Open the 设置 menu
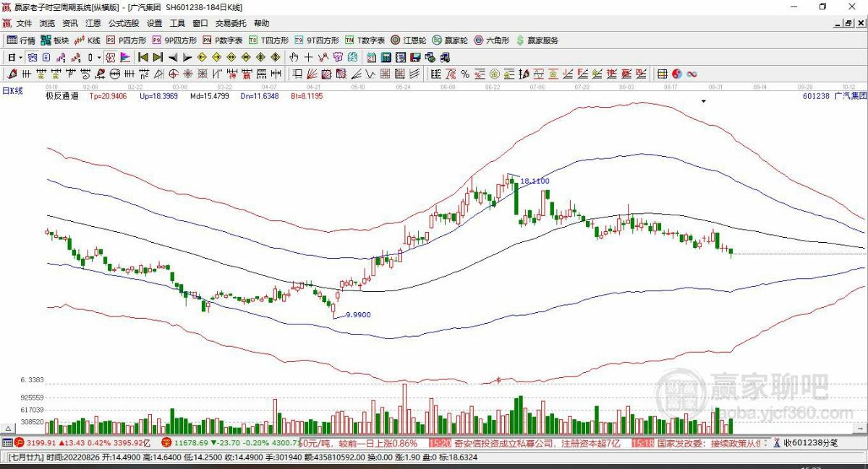The width and height of the screenshot is (868, 469). [154, 23]
